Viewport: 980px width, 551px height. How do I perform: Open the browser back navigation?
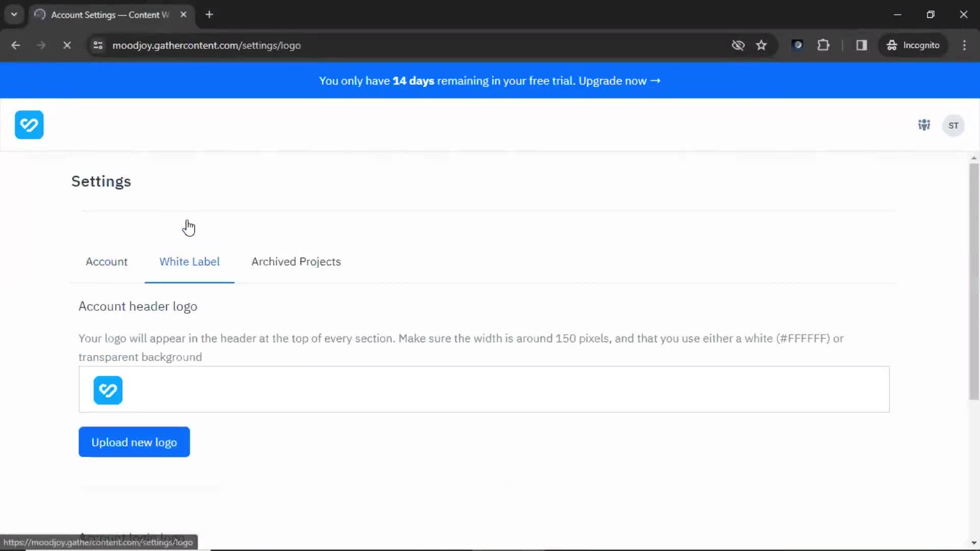pyautogui.click(x=15, y=45)
